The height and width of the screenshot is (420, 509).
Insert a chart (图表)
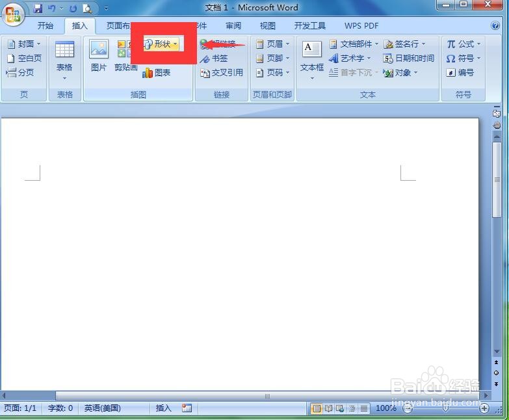(157, 73)
